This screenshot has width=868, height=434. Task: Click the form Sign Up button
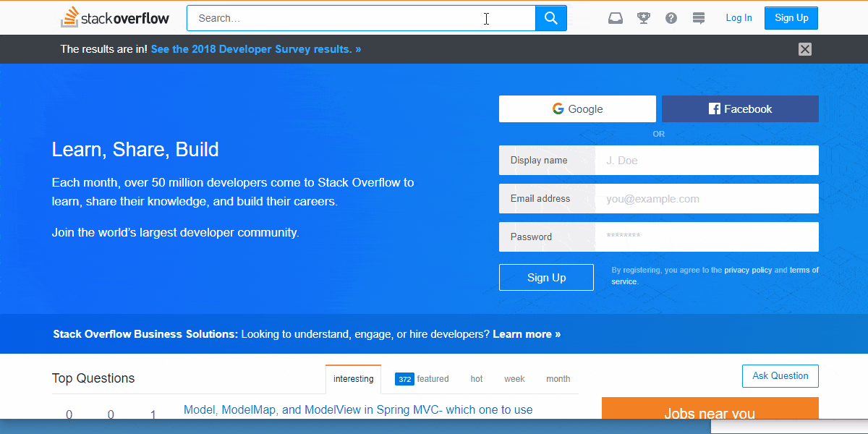pos(546,278)
